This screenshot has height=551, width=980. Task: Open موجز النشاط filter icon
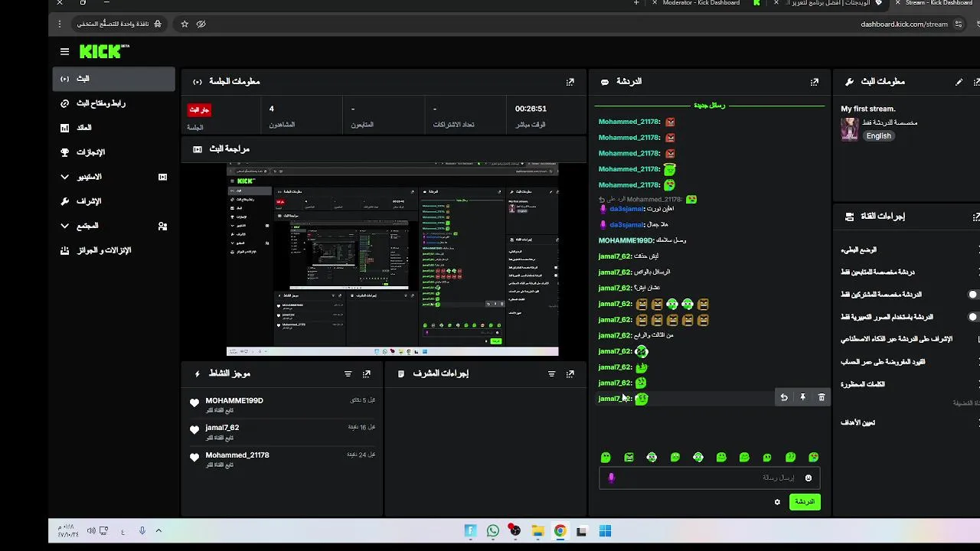[x=348, y=374]
